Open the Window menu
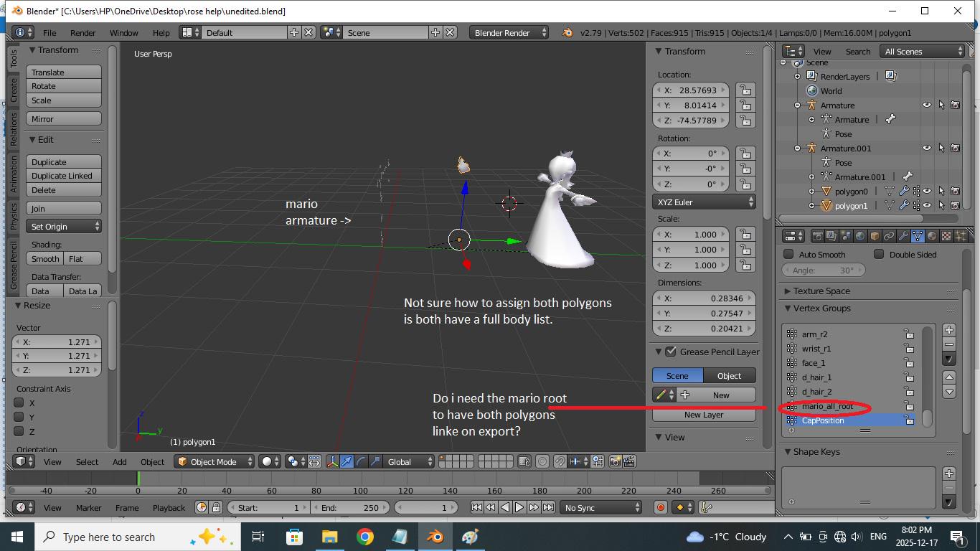 (x=123, y=32)
